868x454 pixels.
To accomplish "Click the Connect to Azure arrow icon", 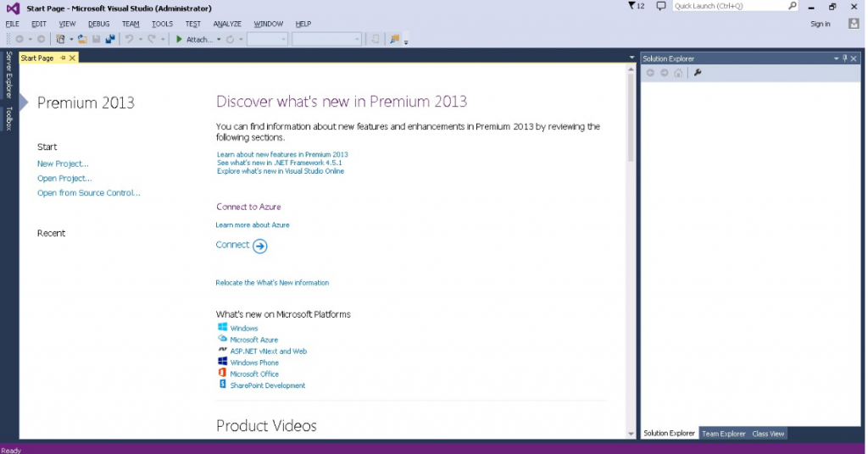I will tap(260, 246).
